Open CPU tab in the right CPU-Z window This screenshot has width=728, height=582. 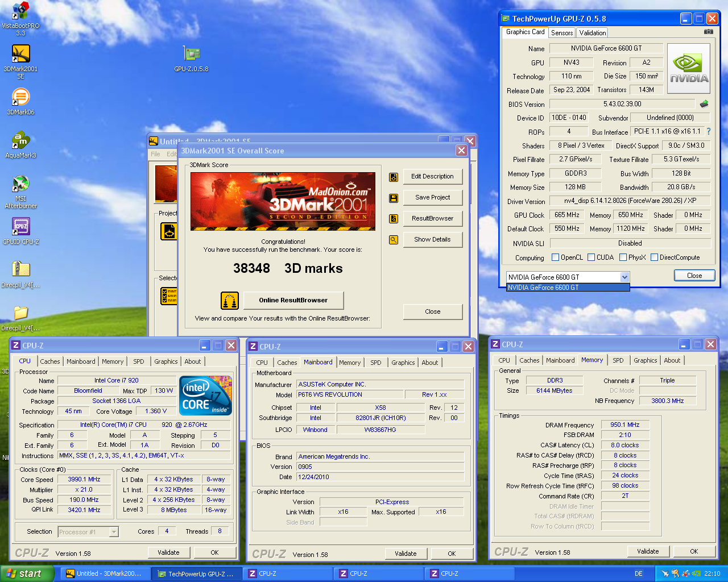click(x=504, y=360)
